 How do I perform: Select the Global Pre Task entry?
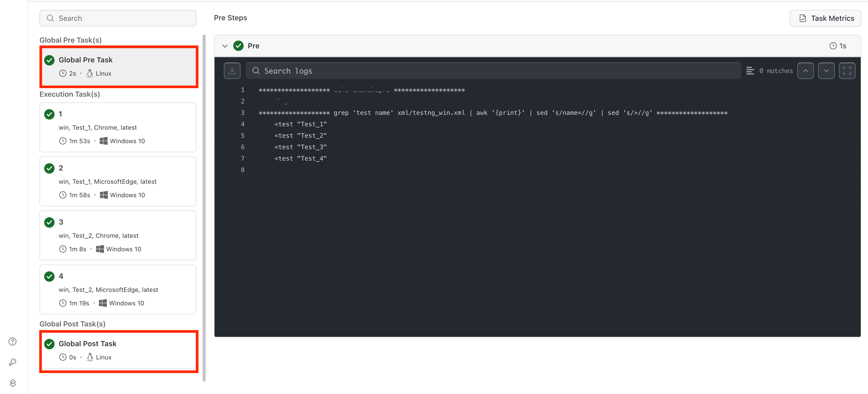[x=118, y=66]
